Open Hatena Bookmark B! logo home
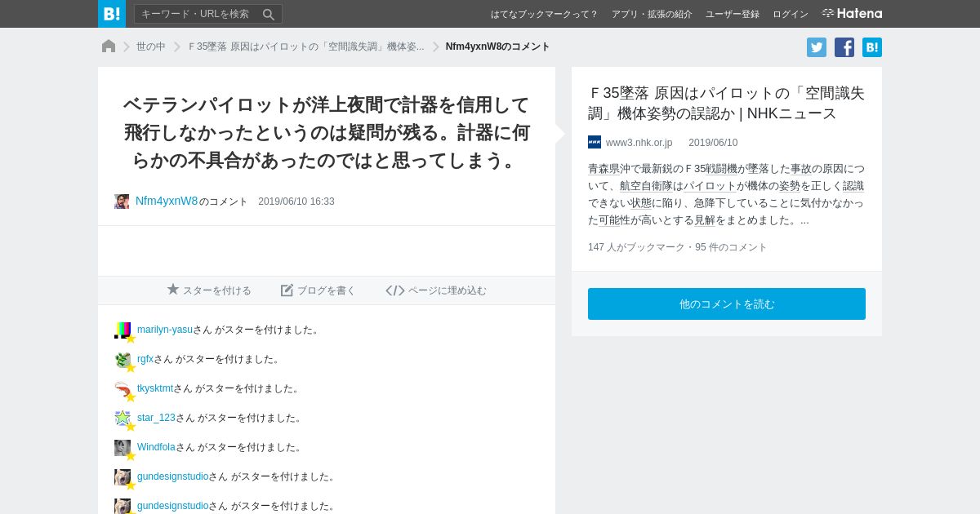The image size is (980, 514). point(112,14)
